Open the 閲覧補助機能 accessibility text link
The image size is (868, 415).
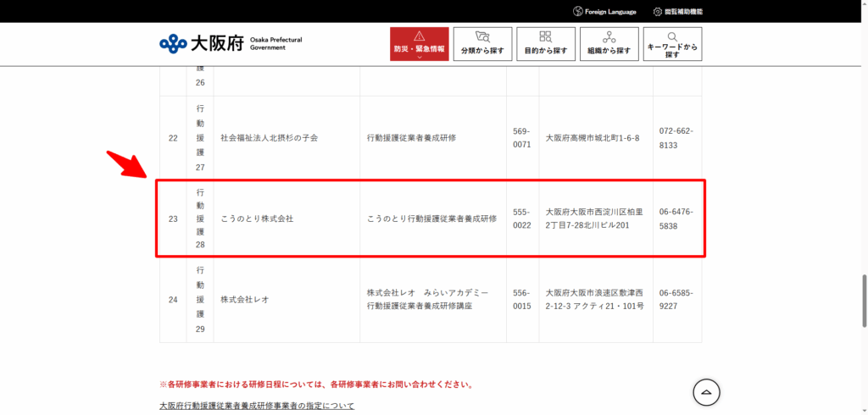(683, 12)
